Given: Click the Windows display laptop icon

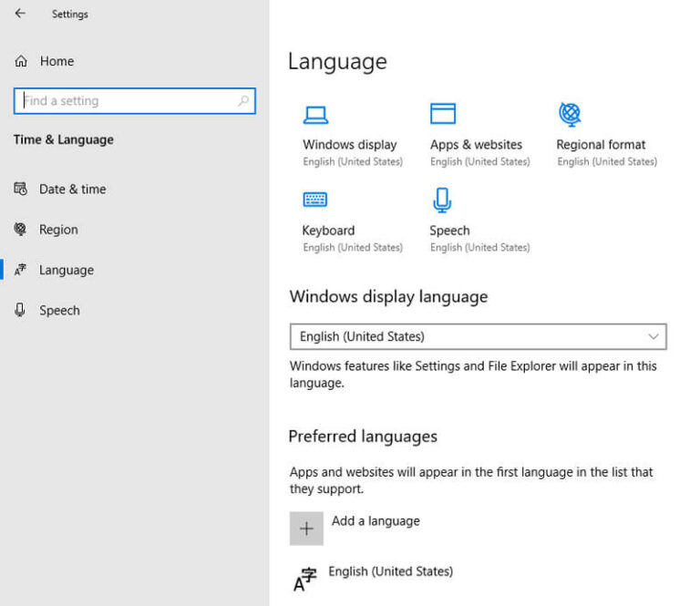Looking at the screenshot, I should [315, 115].
